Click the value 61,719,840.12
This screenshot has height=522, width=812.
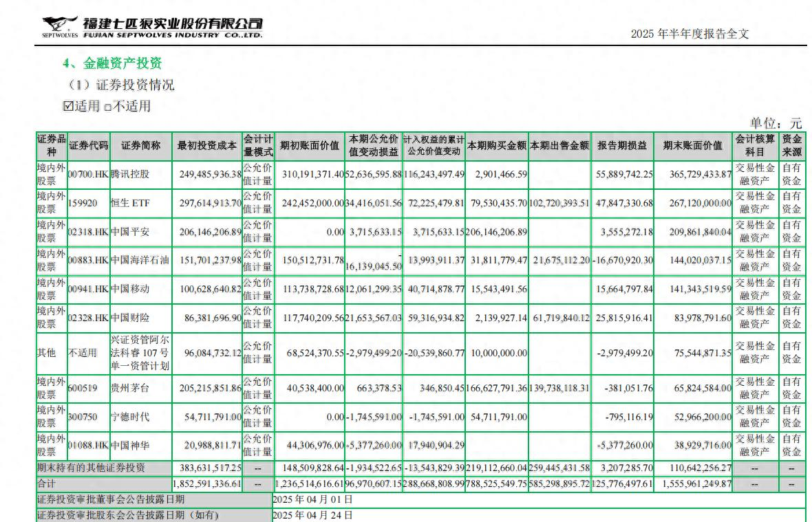point(562,318)
